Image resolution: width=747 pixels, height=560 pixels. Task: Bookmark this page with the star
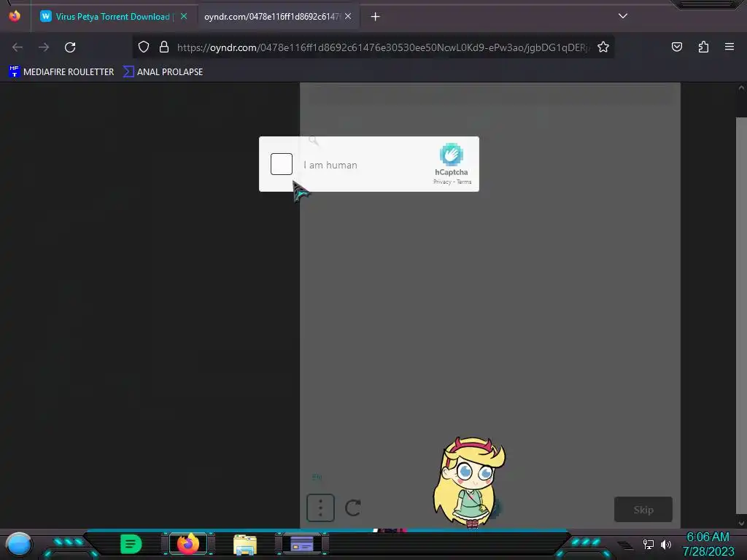tap(603, 47)
